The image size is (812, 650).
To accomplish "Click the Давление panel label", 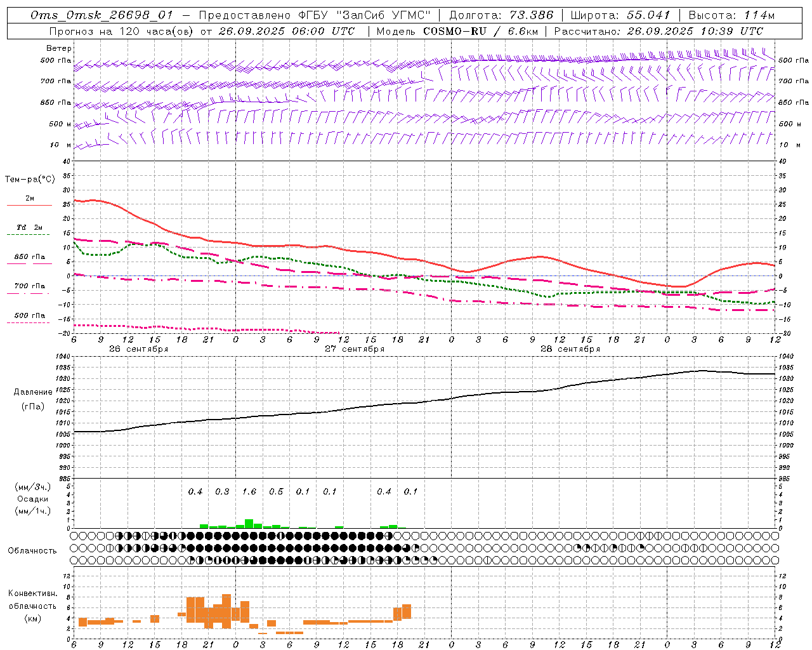I will [x=33, y=392].
